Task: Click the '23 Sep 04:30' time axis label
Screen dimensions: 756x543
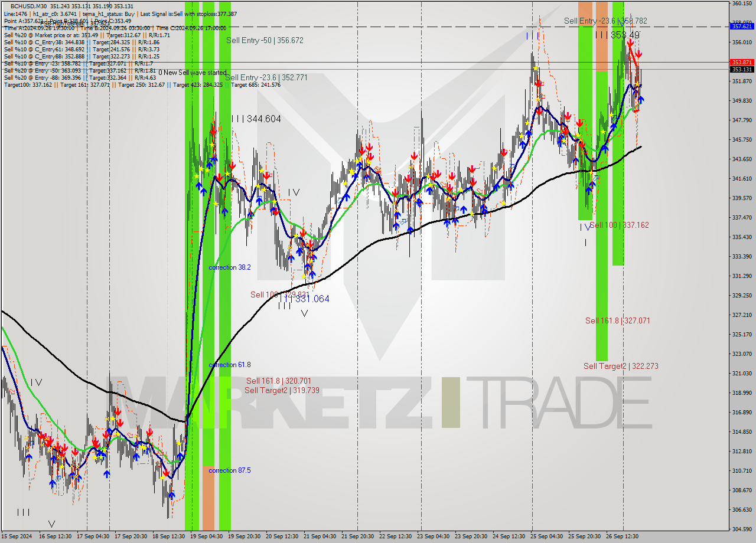Action: tap(433, 537)
